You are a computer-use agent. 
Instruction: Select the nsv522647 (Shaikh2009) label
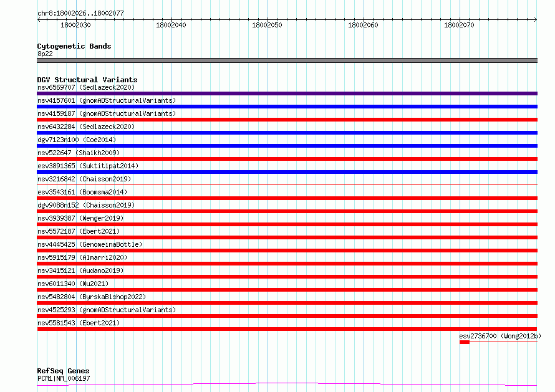[79, 153]
